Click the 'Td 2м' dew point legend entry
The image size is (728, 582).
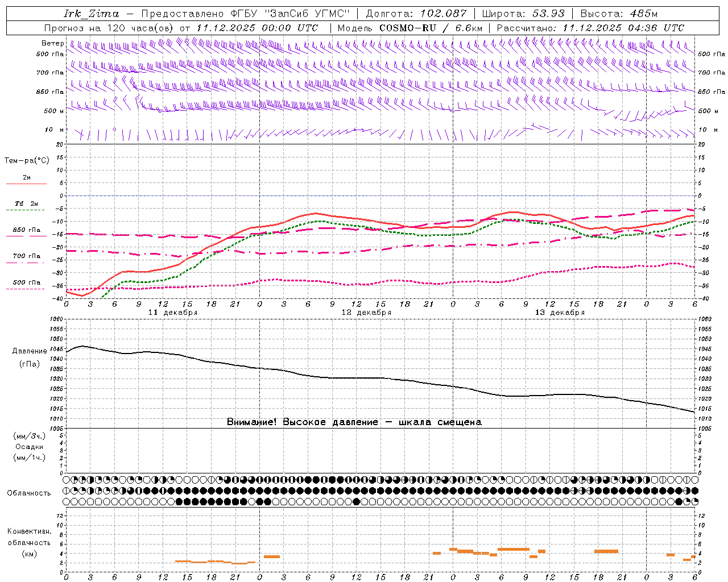point(27,203)
